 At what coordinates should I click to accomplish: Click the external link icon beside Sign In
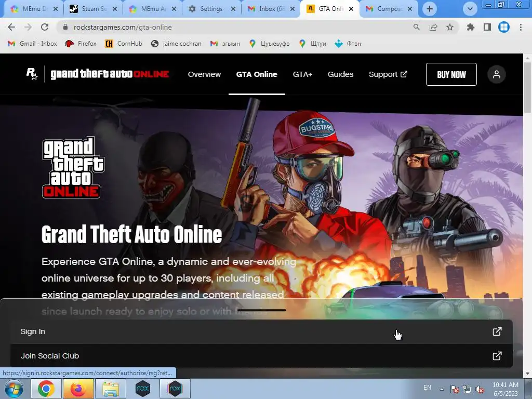tap(497, 331)
